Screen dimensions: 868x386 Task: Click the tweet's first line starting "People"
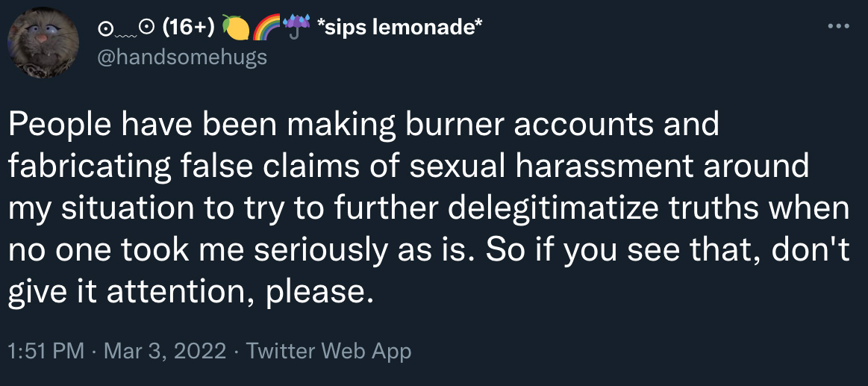point(363,125)
